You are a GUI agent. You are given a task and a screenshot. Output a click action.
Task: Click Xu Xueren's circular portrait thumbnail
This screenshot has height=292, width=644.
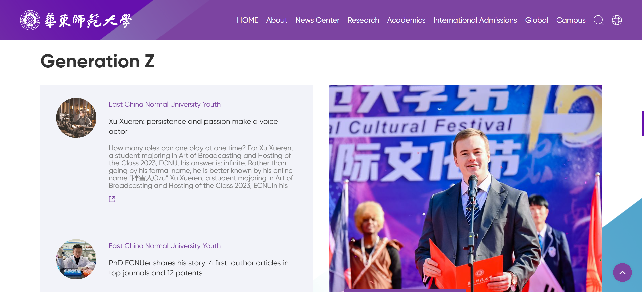[76, 118]
